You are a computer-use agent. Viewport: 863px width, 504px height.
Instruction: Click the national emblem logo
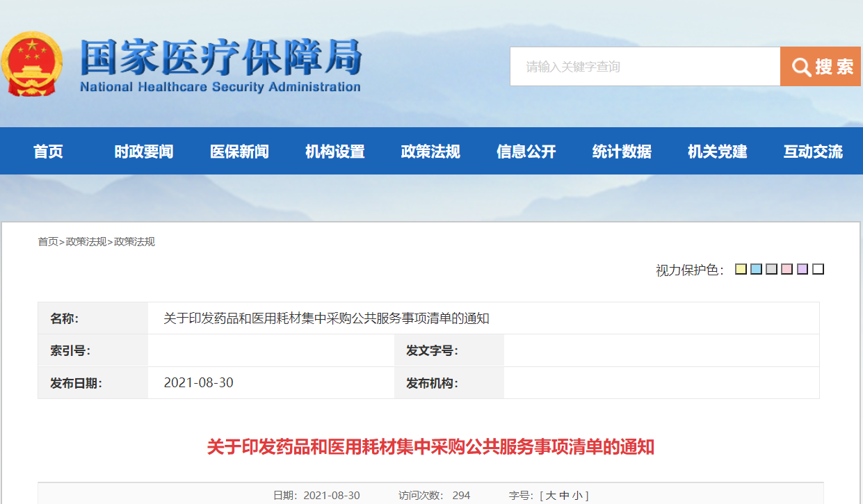click(31, 64)
